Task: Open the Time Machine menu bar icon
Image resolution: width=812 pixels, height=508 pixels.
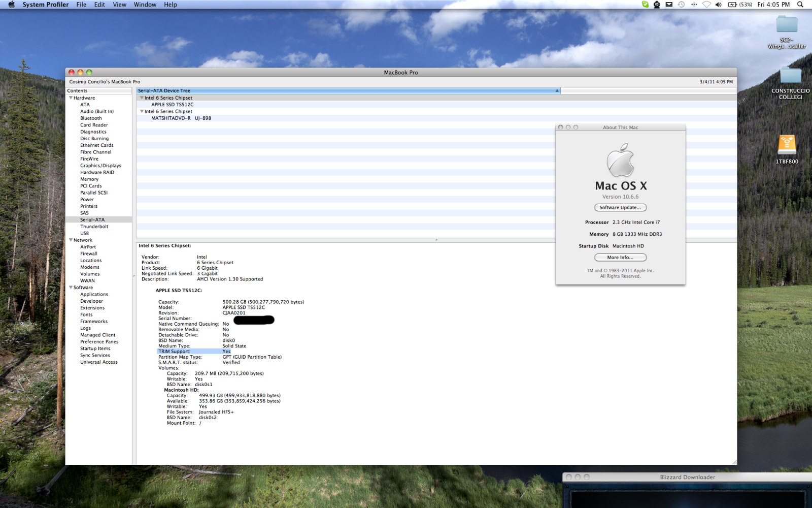Action: coord(681,5)
